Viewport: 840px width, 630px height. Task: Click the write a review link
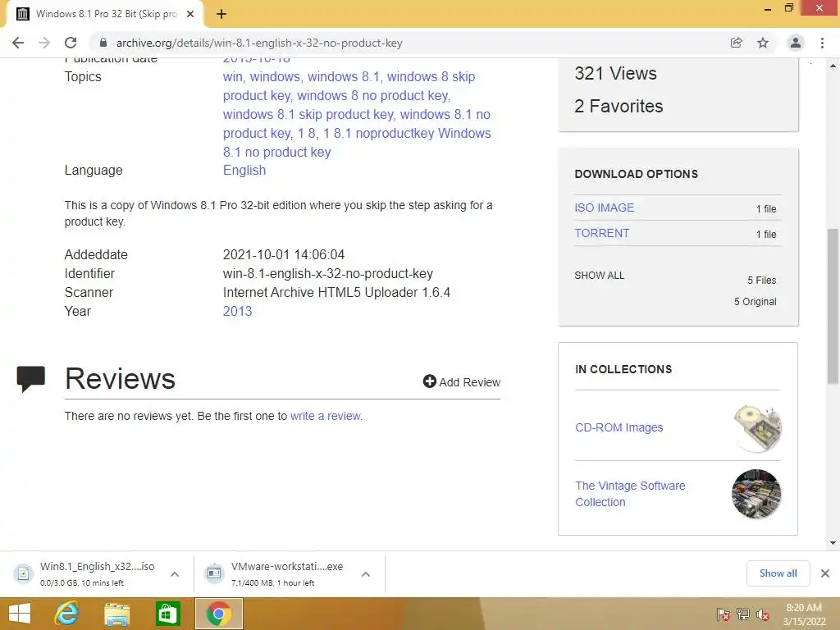pos(326,416)
